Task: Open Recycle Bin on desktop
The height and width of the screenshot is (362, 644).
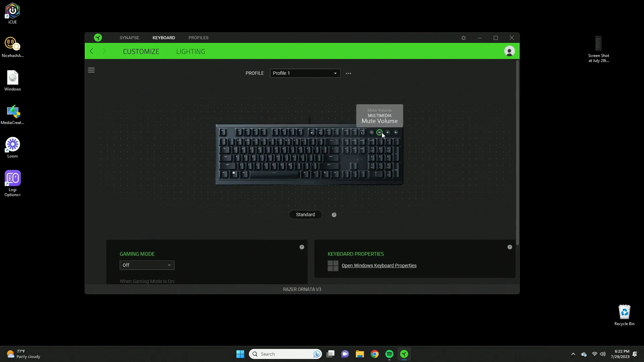Action: (624, 315)
